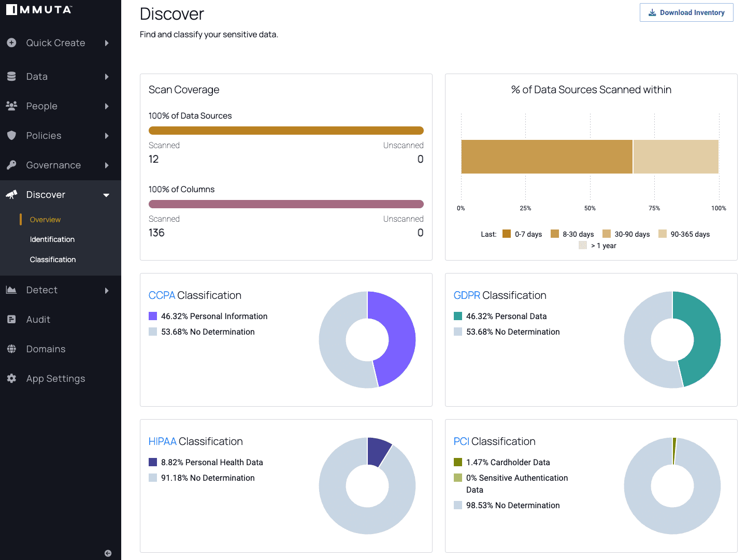Click the 0-7 days legend swatch

pyautogui.click(x=507, y=234)
